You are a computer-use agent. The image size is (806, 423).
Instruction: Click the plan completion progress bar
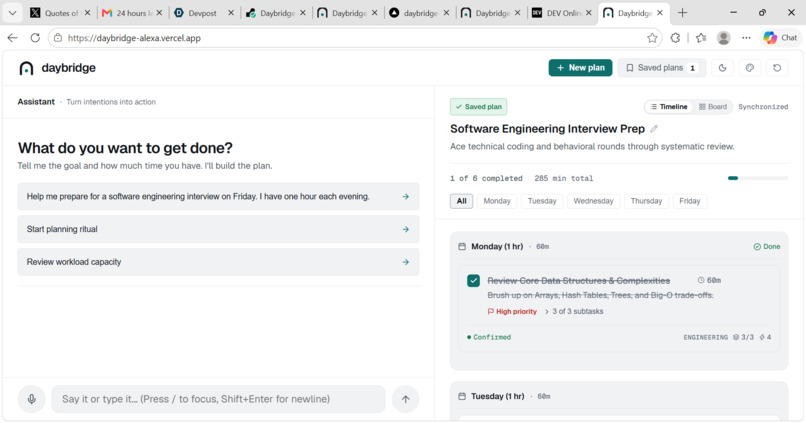[x=758, y=178]
